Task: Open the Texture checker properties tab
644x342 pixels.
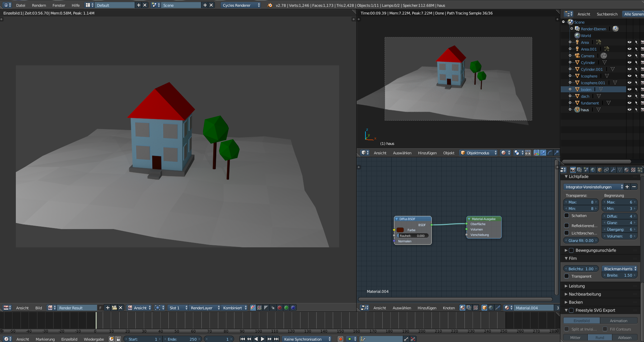Action: pyautogui.click(x=633, y=170)
